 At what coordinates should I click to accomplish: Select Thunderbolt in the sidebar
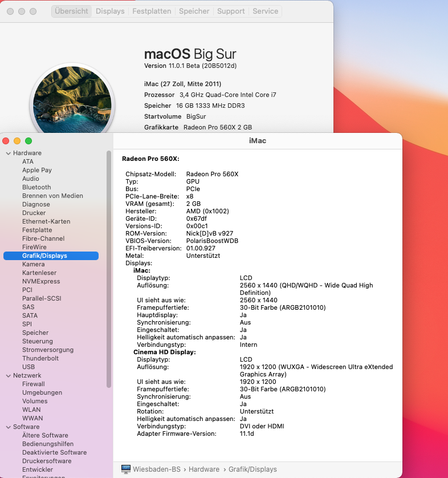[x=40, y=358]
